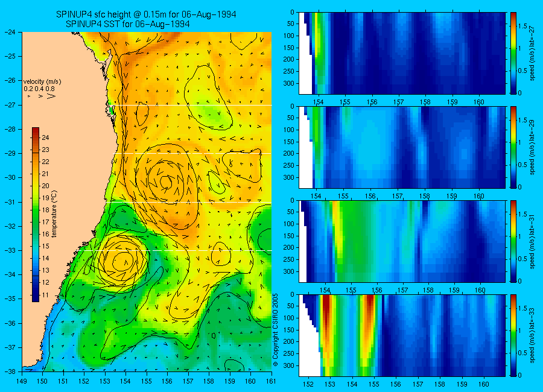Click the 157 longitude label under the lat=-29 panel
Image resolution: width=543 pixels, height=392 pixels.
pos(398,197)
